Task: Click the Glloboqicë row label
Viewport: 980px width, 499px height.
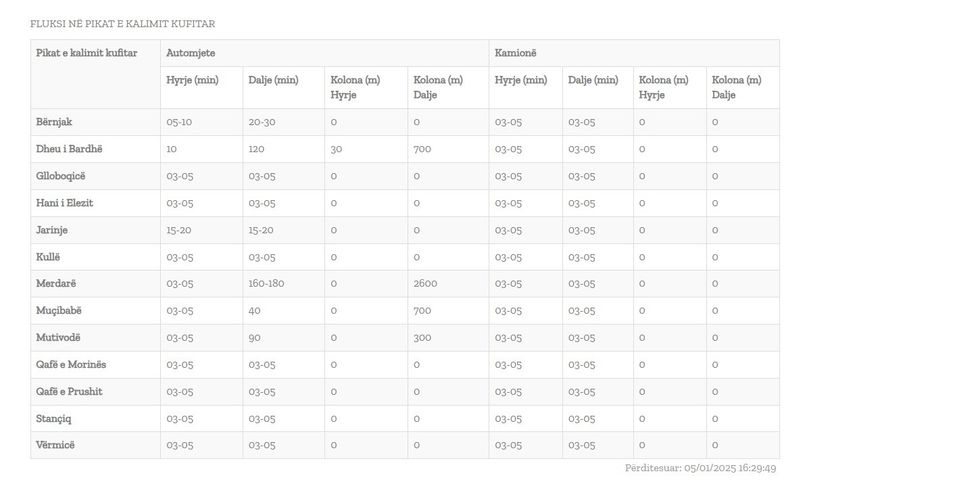Action: click(x=61, y=176)
